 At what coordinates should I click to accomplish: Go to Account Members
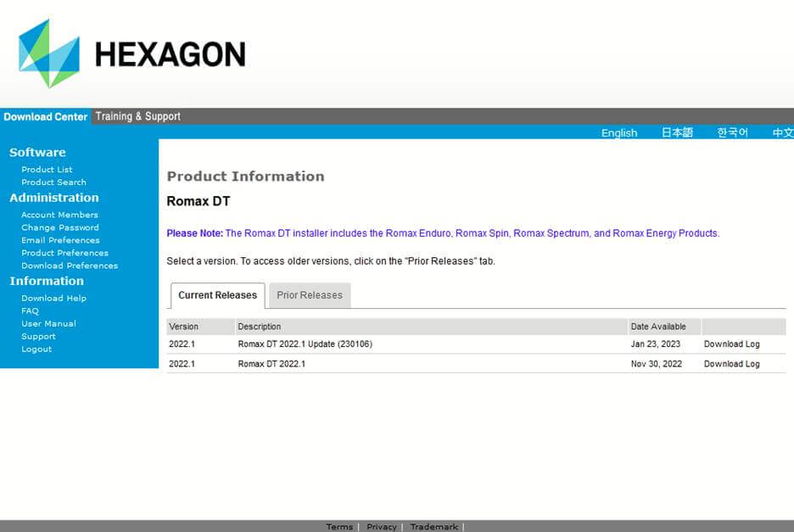pyautogui.click(x=59, y=215)
